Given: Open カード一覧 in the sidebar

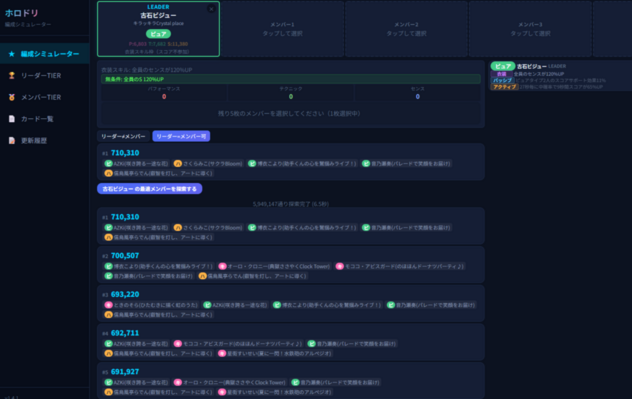Looking at the screenshot, I should click(44, 119).
